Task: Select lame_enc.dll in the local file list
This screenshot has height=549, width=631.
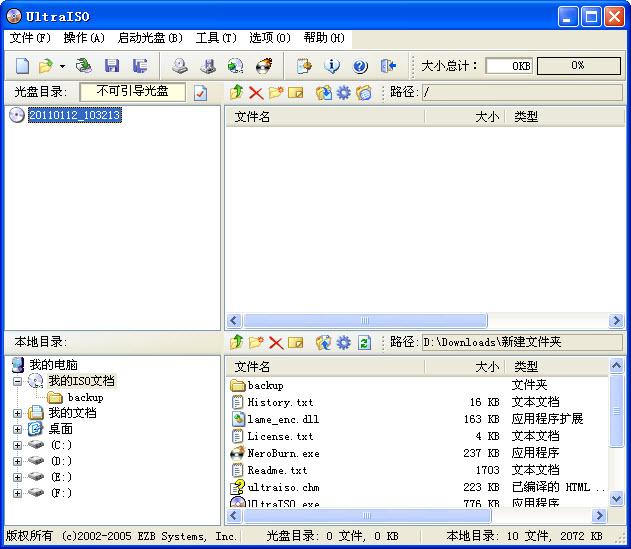Action: point(283,420)
